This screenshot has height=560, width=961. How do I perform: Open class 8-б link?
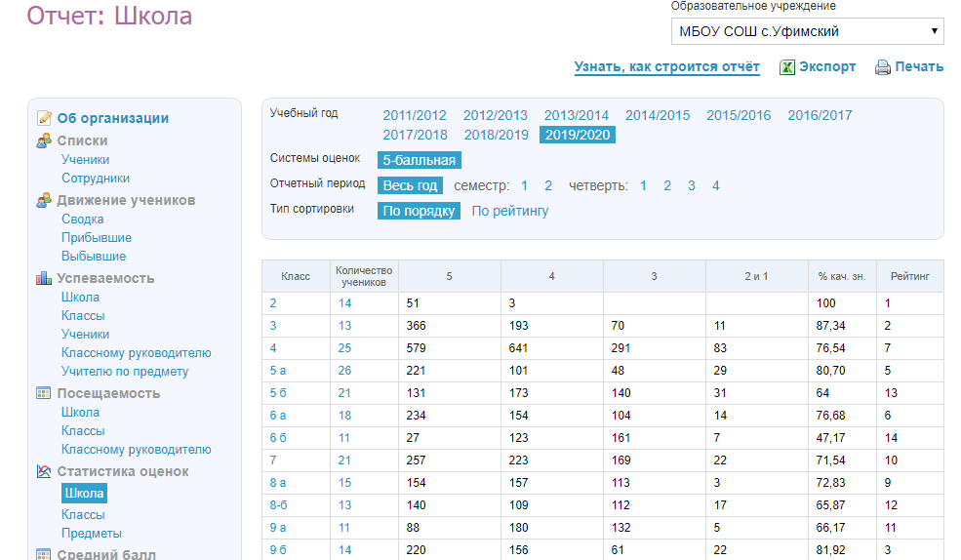[x=278, y=505]
